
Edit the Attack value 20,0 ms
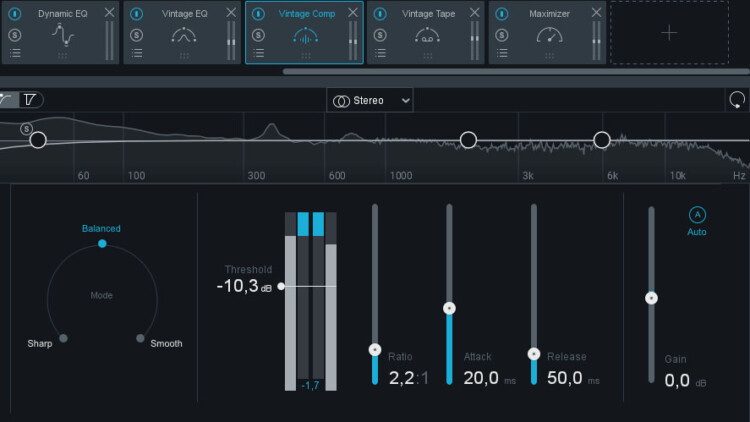coord(490,378)
